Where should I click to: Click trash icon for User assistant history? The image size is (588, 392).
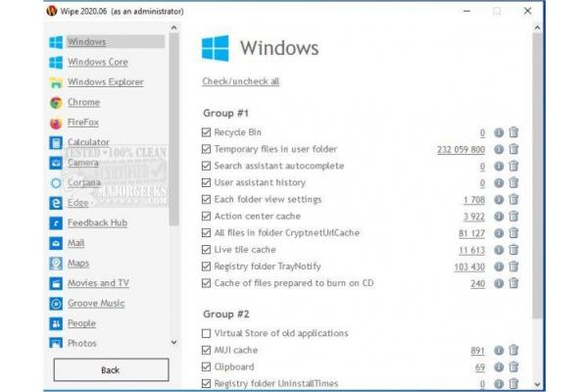point(514,182)
